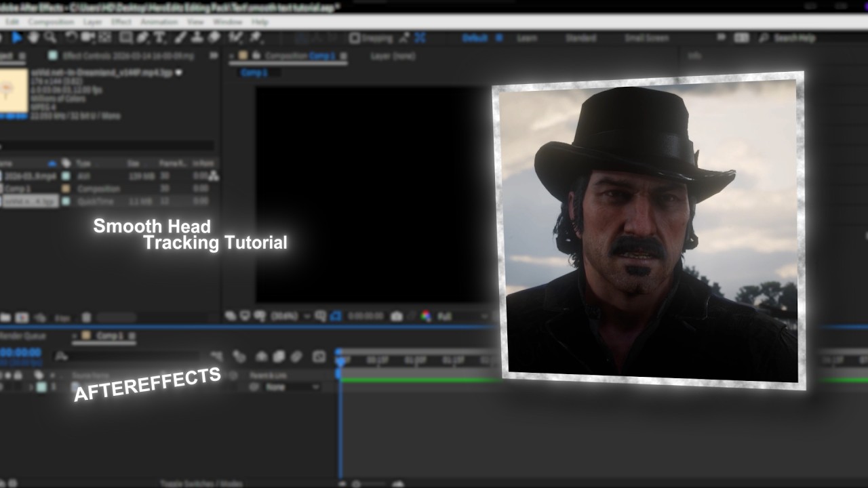Select the Roto Brush tool
Screen dimensions: 868x488
pos(236,38)
